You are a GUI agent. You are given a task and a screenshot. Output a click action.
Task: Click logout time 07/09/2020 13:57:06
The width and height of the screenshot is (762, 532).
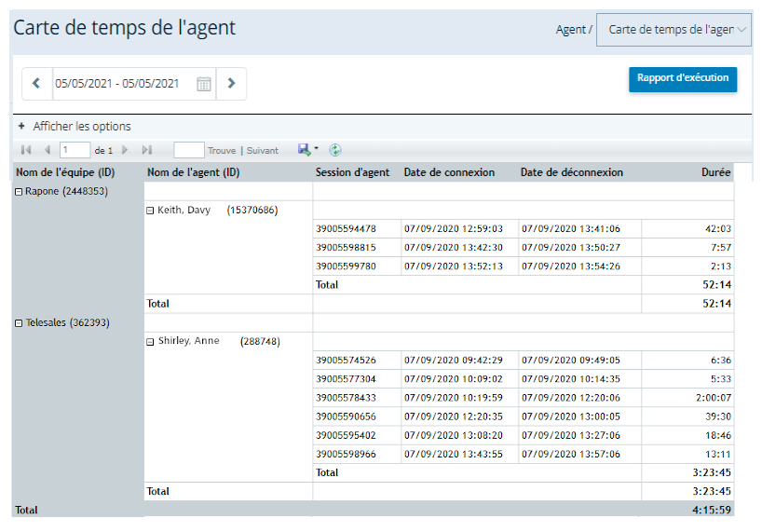coord(571,455)
